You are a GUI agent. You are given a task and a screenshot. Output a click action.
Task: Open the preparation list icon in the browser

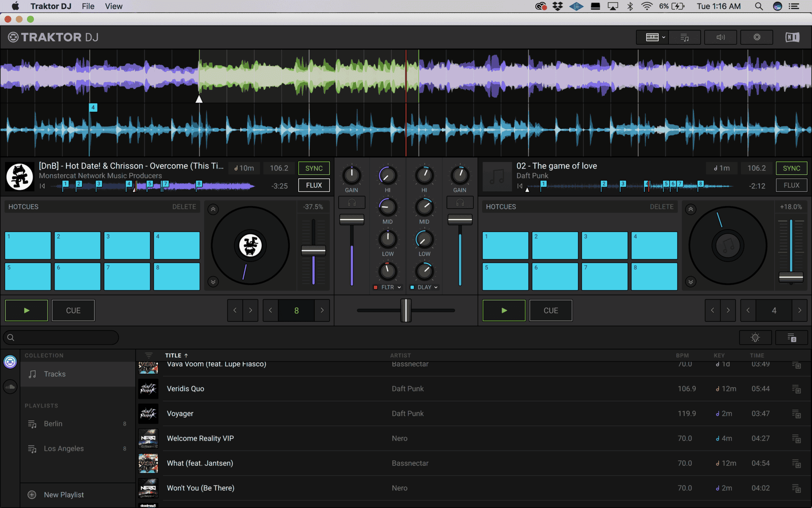(792, 337)
